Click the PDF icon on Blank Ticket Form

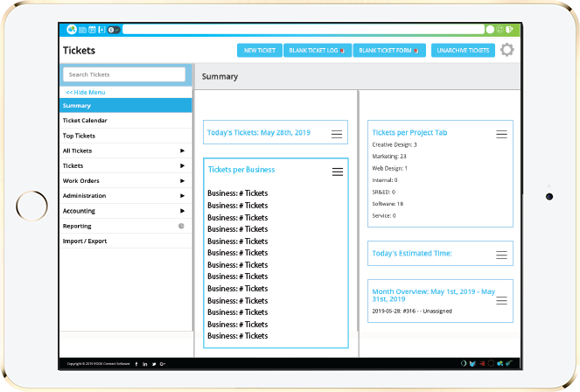(416, 51)
